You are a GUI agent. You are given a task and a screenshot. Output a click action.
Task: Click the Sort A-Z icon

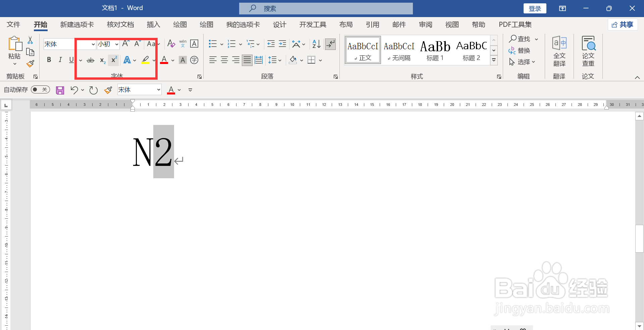click(x=316, y=44)
